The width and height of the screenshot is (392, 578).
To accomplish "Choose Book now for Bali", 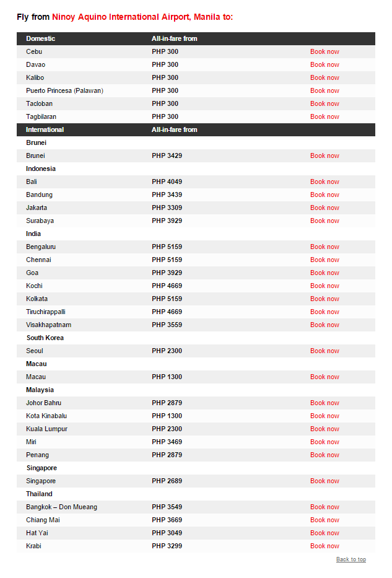I will (324, 182).
